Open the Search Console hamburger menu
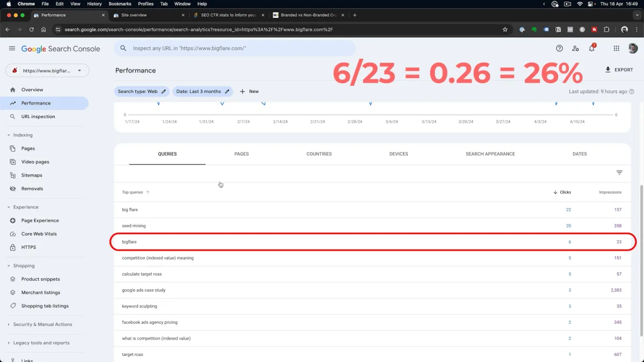The height and width of the screenshot is (362, 644). 12,48
